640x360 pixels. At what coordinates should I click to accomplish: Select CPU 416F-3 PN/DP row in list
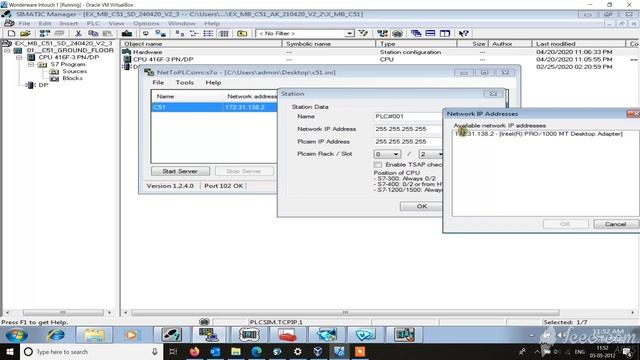pos(163,60)
